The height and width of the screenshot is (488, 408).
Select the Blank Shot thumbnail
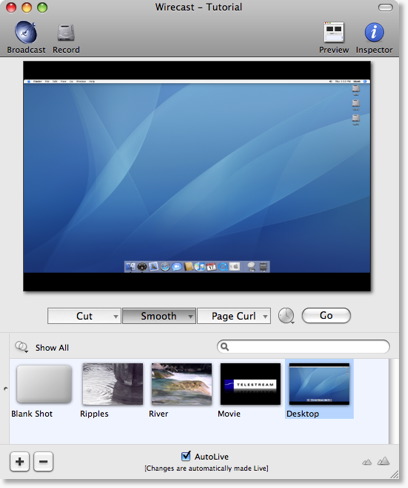[44, 384]
